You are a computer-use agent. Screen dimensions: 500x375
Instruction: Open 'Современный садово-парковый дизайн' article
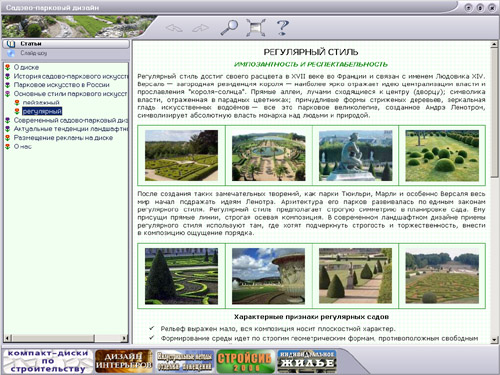click(71, 120)
